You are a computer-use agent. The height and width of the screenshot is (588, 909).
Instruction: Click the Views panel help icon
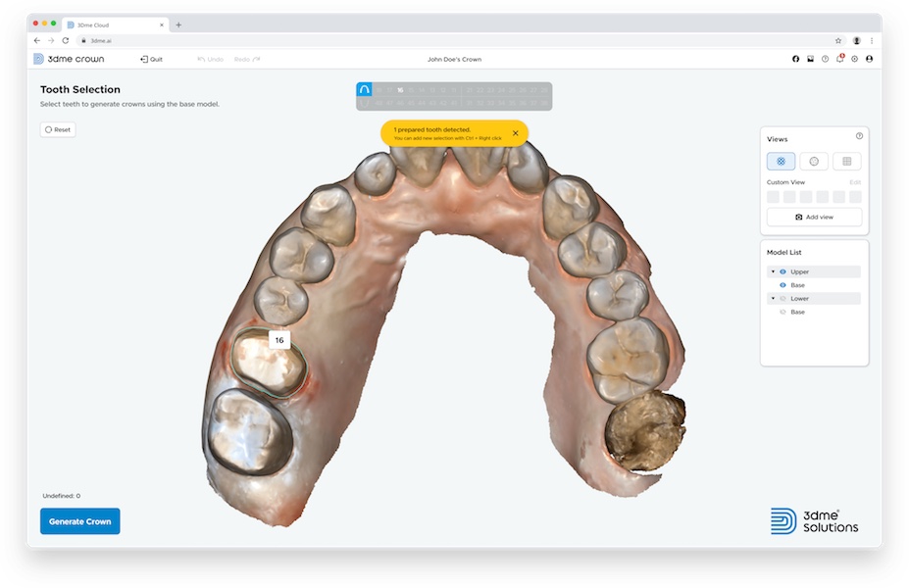pos(859,137)
